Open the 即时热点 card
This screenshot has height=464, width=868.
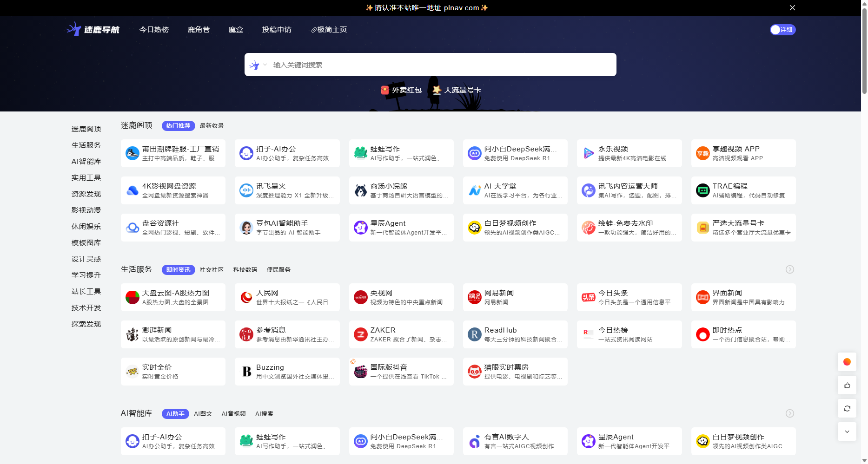[x=743, y=334]
